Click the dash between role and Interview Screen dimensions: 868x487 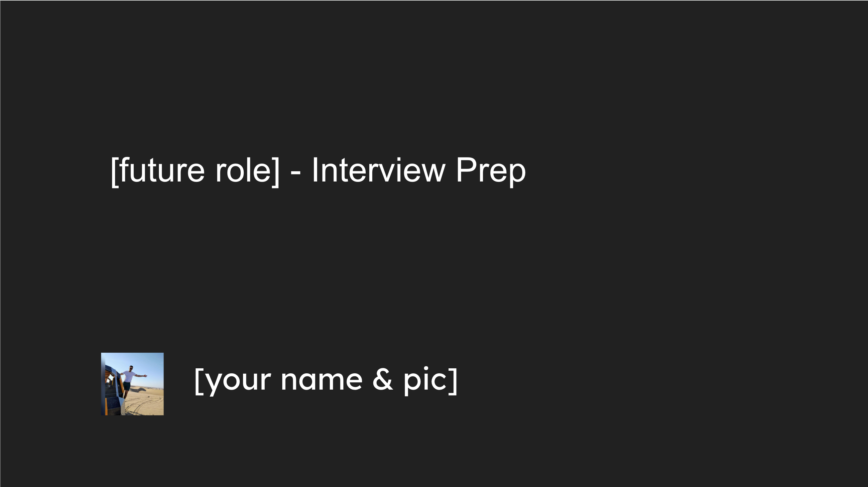point(296,173)
